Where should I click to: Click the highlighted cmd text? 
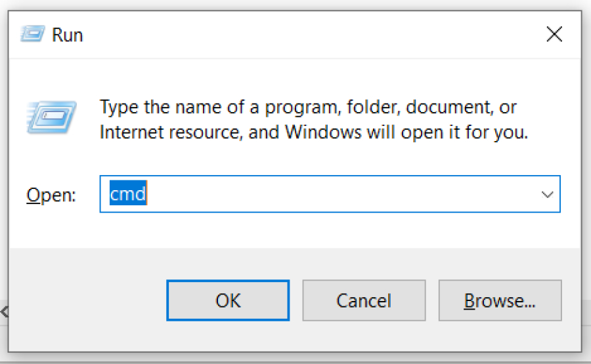click(x=128, y=194)
